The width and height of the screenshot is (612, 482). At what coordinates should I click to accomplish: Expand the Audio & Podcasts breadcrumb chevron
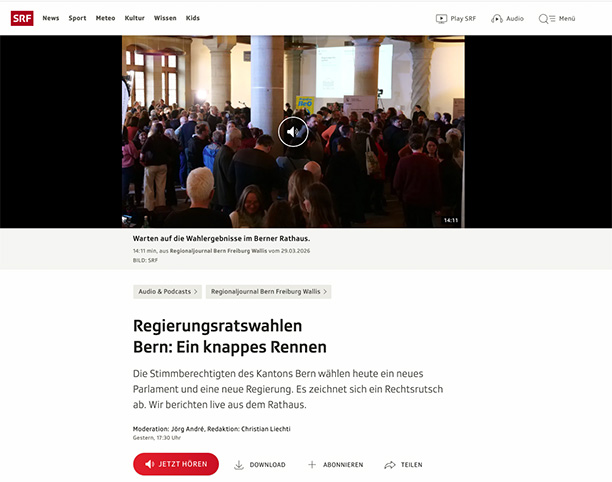pyautogui.click(x=196, y=292)
